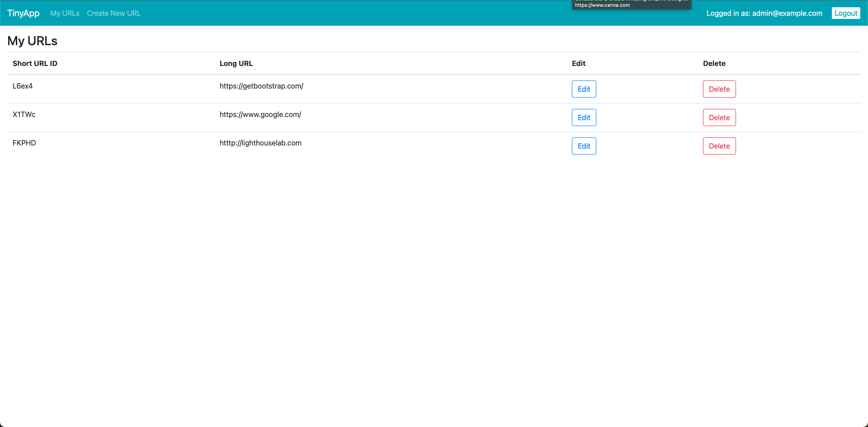Click the logged in as admin@example.com text
The height and width of the screenshot is (427, 868).
[x=764, y=13]
